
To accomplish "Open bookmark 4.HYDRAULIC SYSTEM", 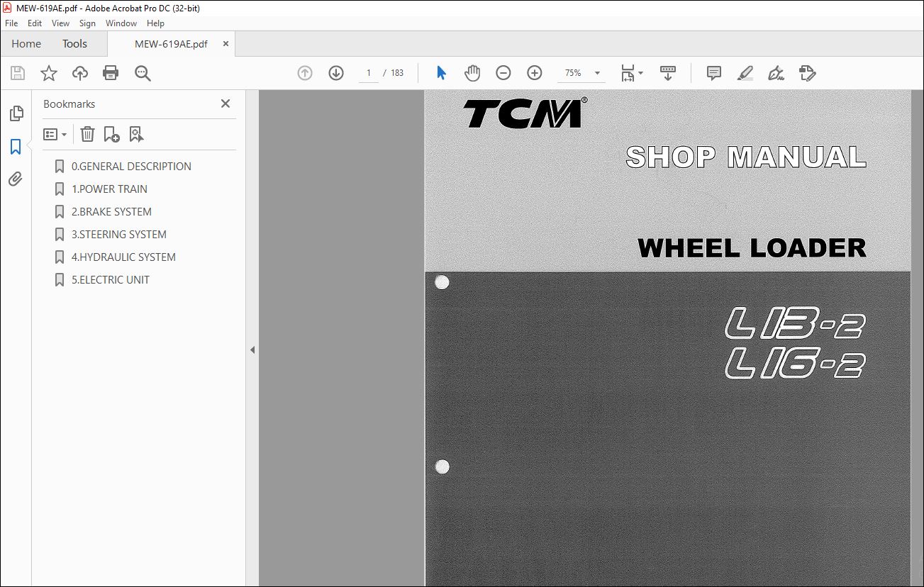I will [x=123, y=257].
